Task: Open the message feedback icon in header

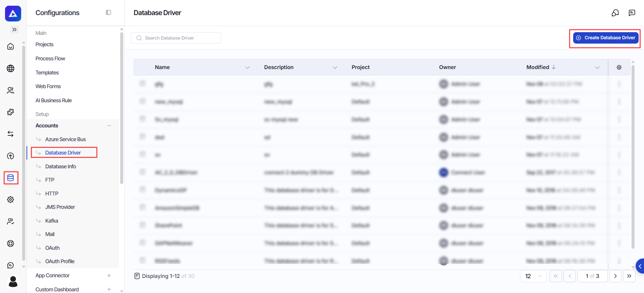Action: click(632, 13)
